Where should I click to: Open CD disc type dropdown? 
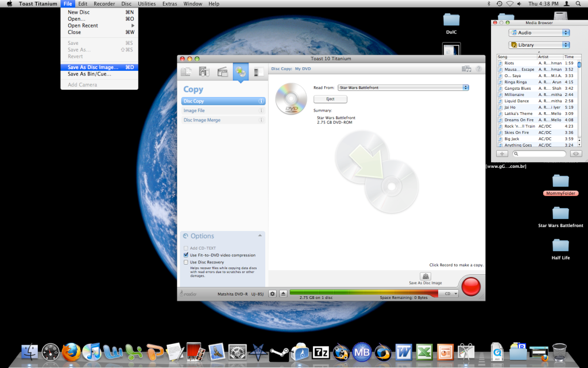pos(448,294)
